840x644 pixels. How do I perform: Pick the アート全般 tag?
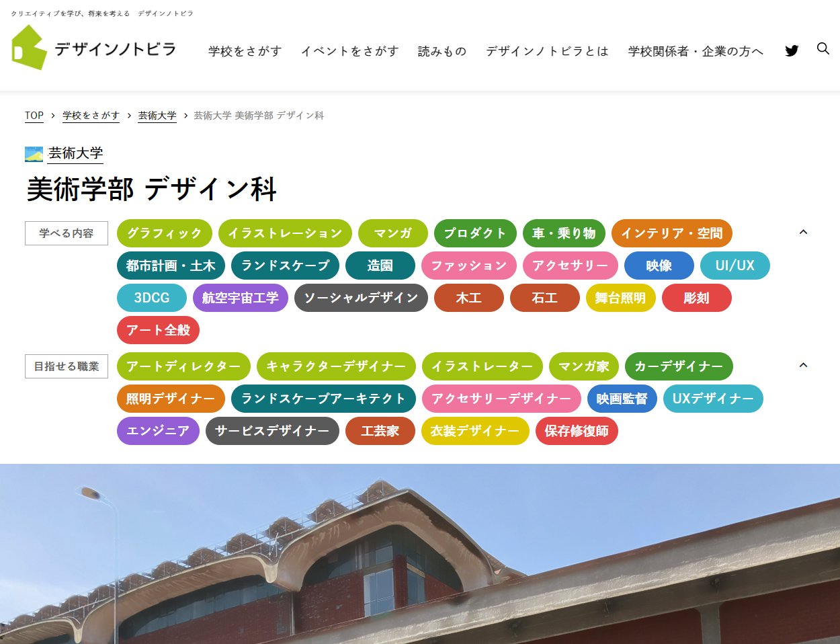[159, 330]
